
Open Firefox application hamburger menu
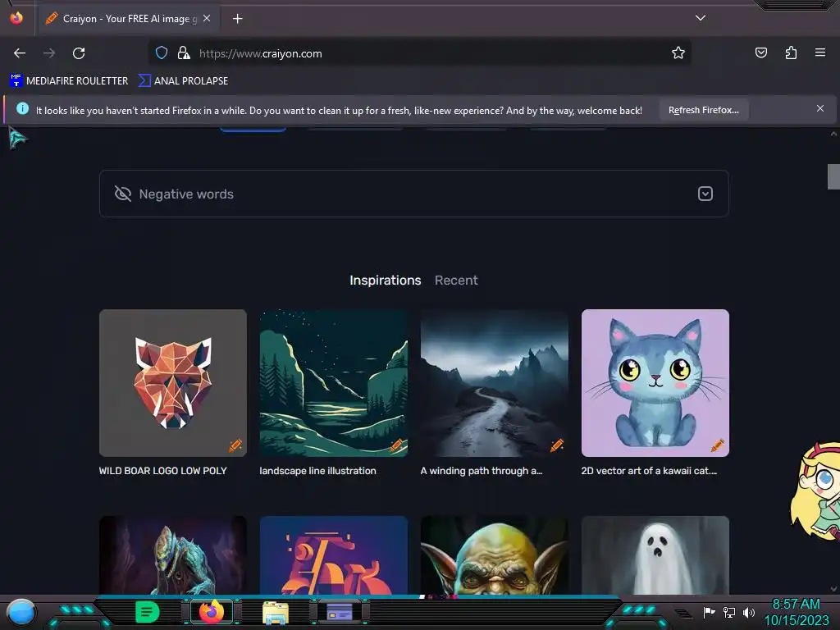(820, 53)
